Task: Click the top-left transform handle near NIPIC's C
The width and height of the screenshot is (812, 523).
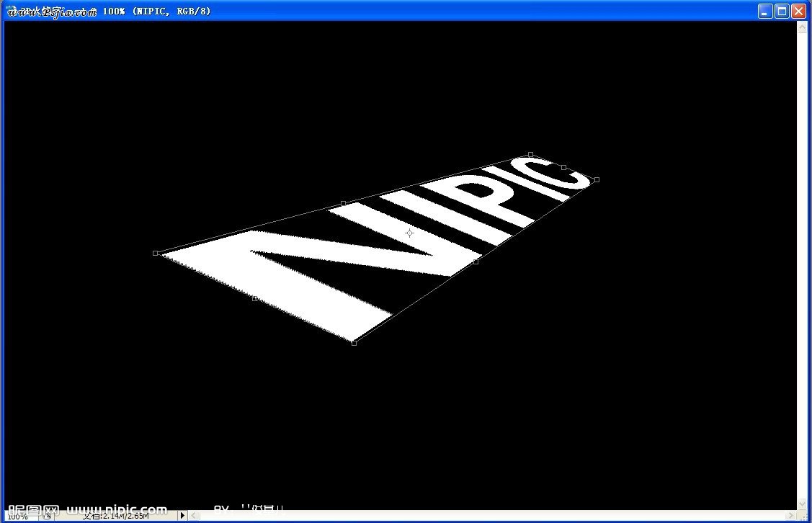Action: [531, 154]
